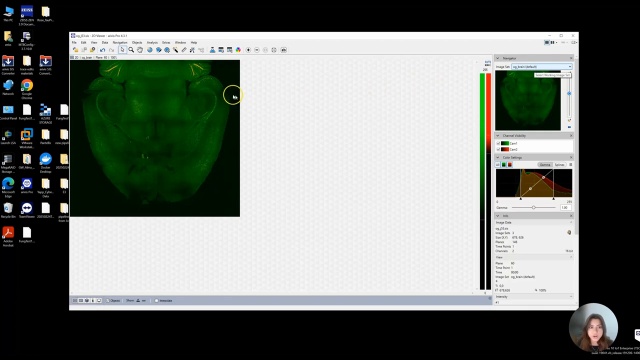Image resolution: width=640 pixels, height=360 pixels.
Task: Collapse the View section in Info panel
Action: click(x=571, y=257)
